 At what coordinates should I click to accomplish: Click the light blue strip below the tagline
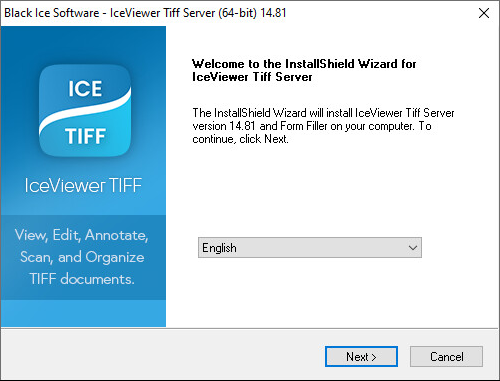pyautogui.click(x=83, y=313)
